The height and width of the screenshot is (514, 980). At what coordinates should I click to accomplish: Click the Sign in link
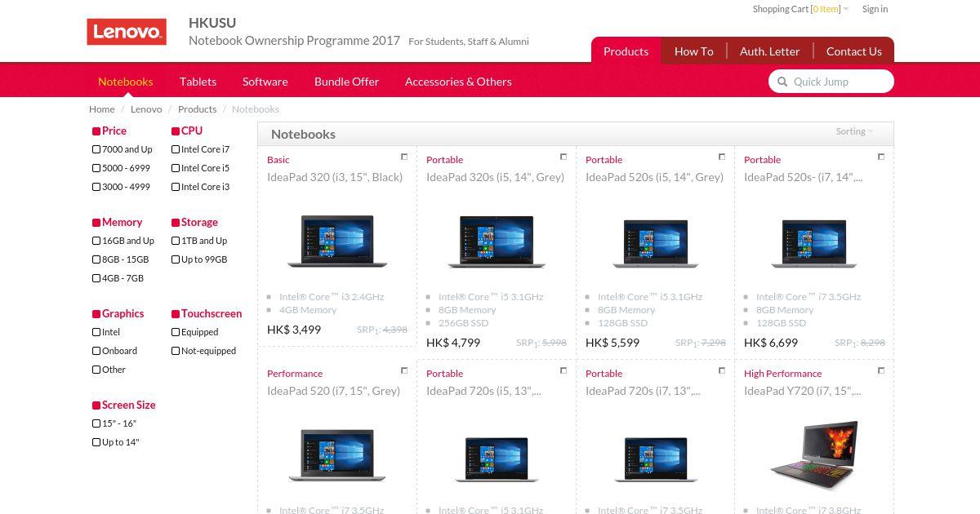coord(875,9)
